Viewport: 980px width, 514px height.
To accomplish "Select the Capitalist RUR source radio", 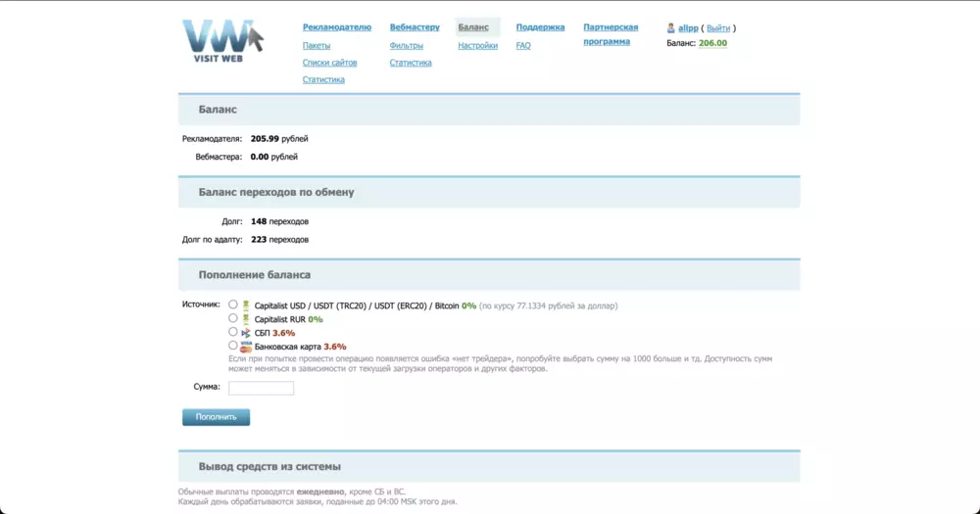I will click(x=232, y=318).
